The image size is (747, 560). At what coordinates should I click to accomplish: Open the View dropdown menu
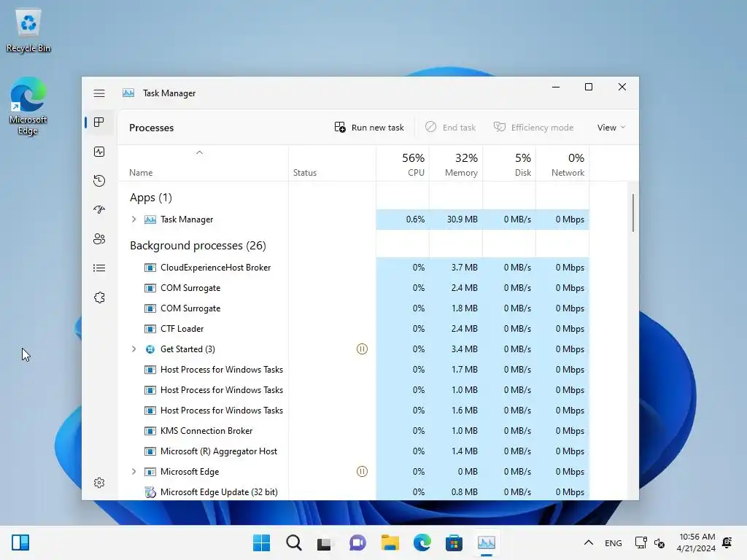[611, 127]
